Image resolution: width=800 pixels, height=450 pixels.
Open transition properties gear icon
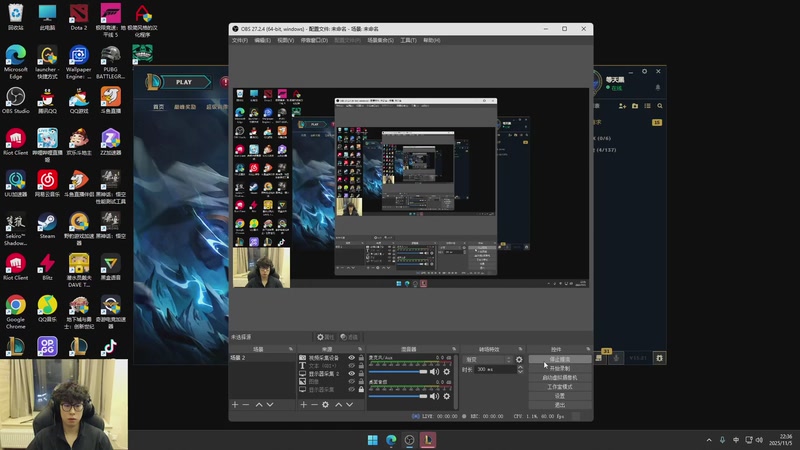tap(519, 360)
